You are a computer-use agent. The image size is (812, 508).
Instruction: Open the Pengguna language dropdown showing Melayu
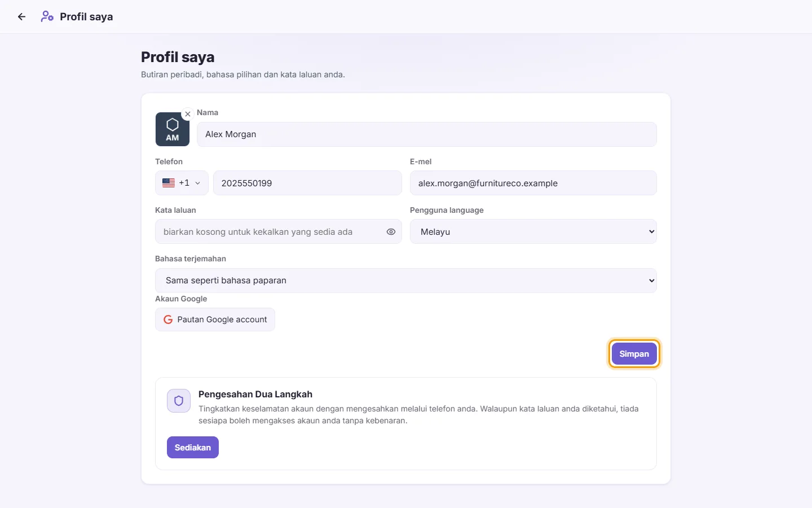click(533, 231)
